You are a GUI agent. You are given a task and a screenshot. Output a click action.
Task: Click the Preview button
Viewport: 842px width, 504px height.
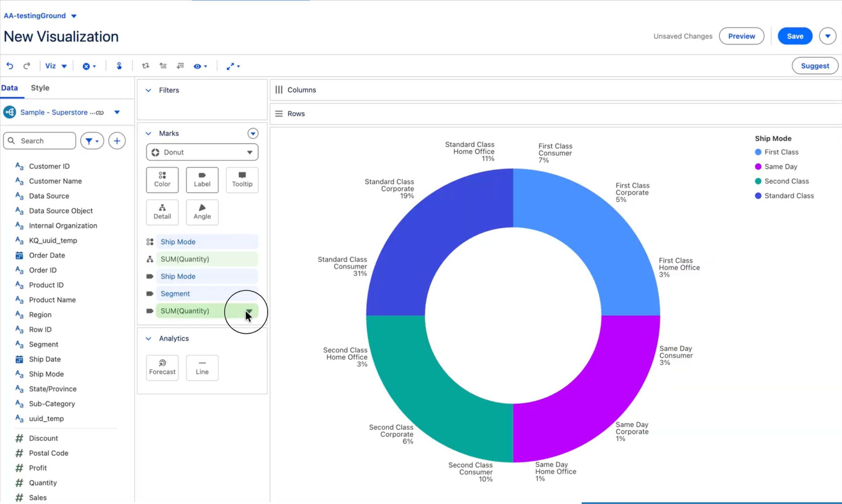click(741, 36)
